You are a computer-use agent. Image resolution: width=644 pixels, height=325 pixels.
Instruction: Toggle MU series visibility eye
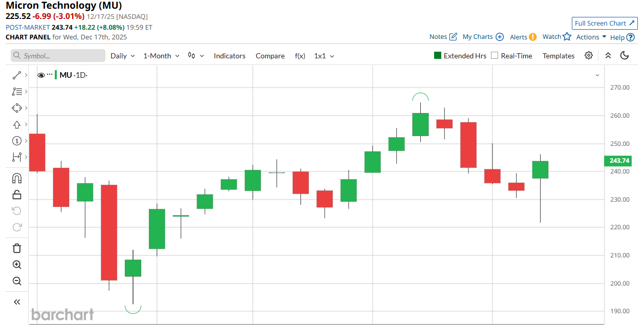(41, 75)
